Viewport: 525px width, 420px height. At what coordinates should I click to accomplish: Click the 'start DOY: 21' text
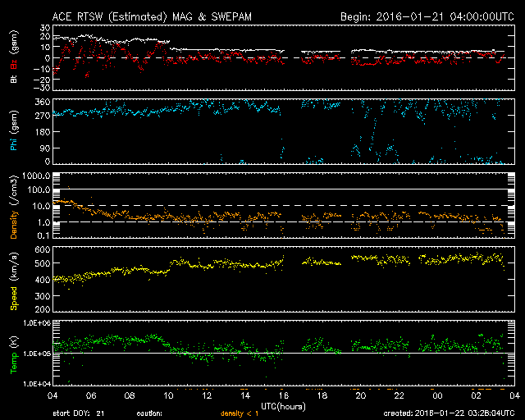(x=79, y=413)
